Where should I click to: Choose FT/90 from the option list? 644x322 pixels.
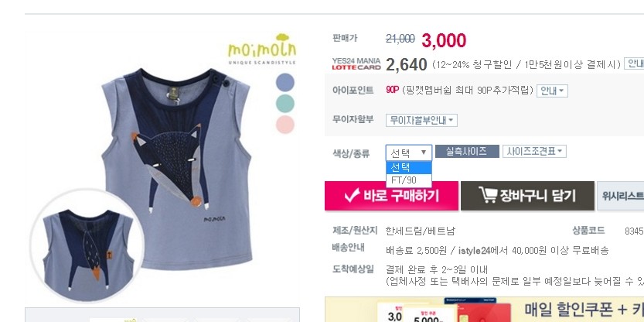coord(409,180)
